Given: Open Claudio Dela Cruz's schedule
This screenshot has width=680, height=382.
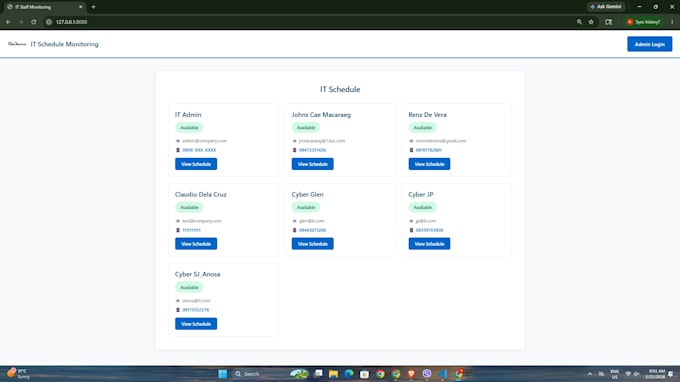Looking at the screenshot, I should click(x=196, y=244).
